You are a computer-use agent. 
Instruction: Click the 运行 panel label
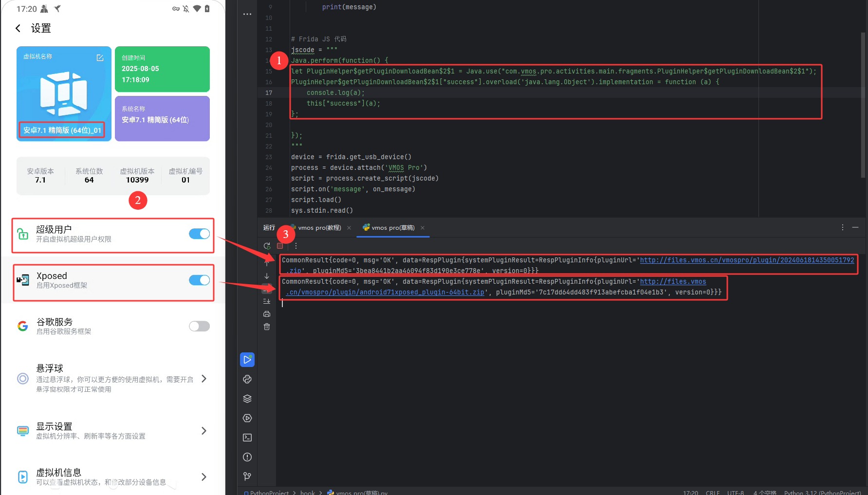click(x=269, y=228)
